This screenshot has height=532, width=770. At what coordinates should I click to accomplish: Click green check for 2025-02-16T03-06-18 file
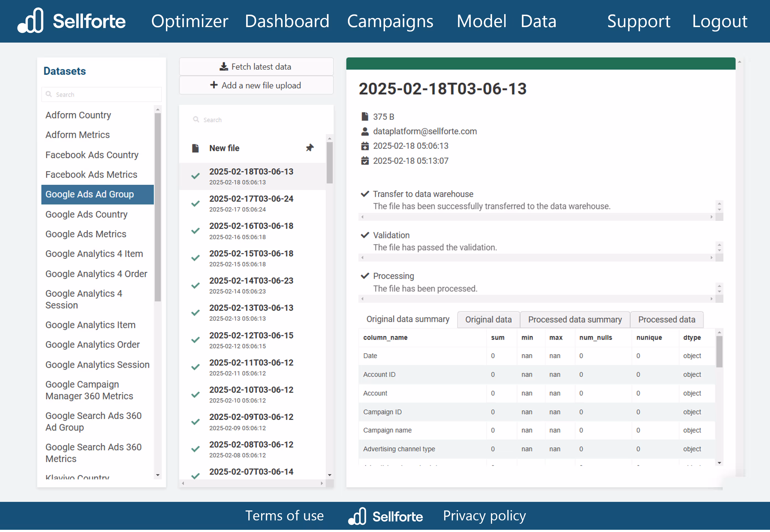(196, 231)
